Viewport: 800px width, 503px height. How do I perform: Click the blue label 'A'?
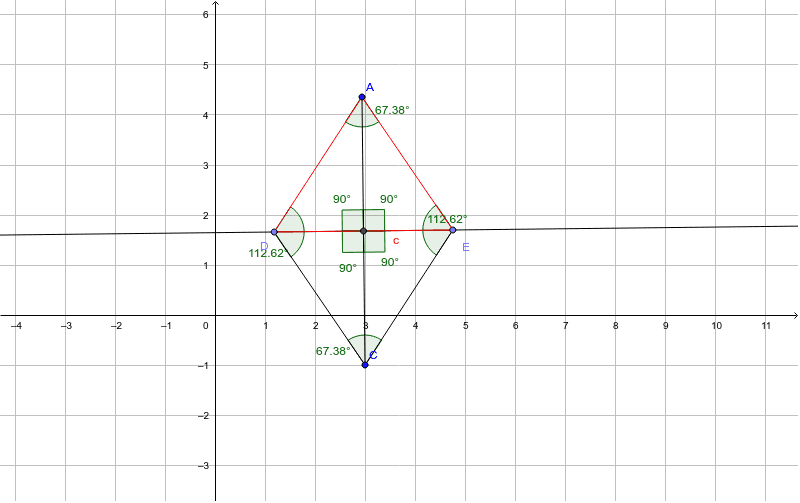pos(370,87)
